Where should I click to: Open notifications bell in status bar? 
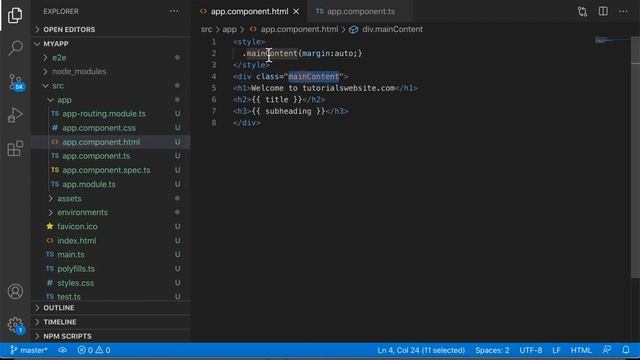coord(626,350)
